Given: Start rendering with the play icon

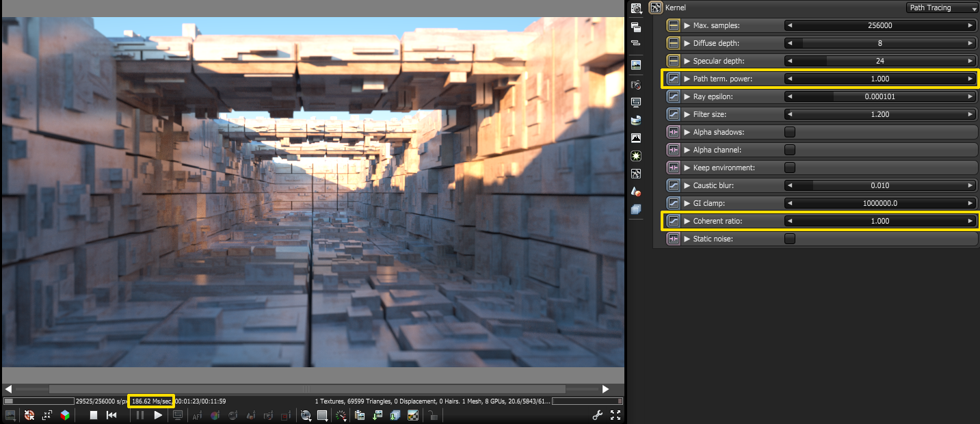Looking at the screenshot, I should [x=158, y=415].
